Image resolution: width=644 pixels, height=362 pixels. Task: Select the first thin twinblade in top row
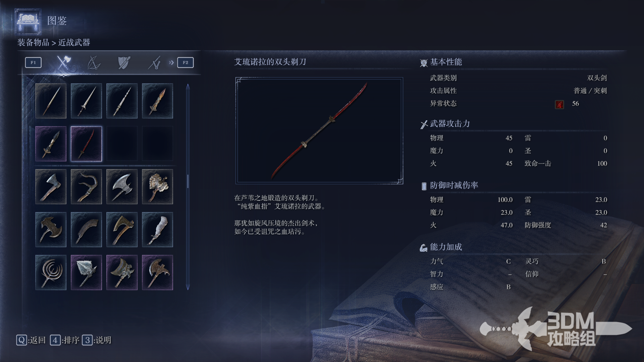point(51,101)
